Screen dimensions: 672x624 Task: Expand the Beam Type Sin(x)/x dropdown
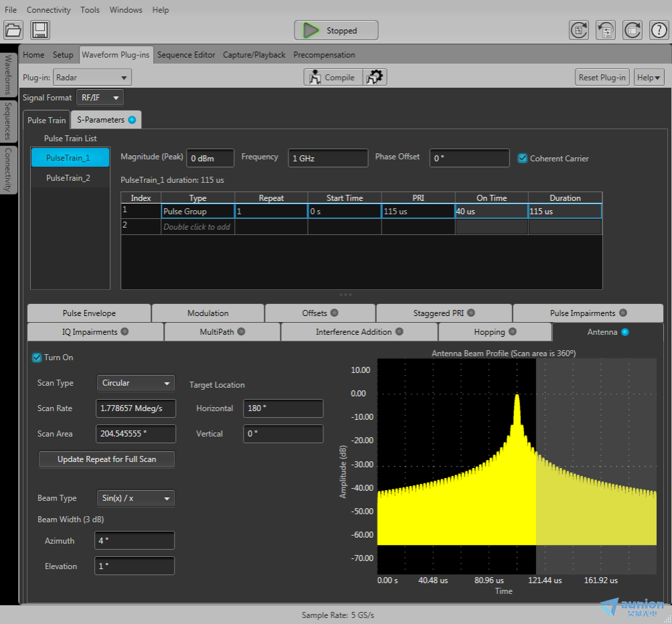click(x=136, y=498)
